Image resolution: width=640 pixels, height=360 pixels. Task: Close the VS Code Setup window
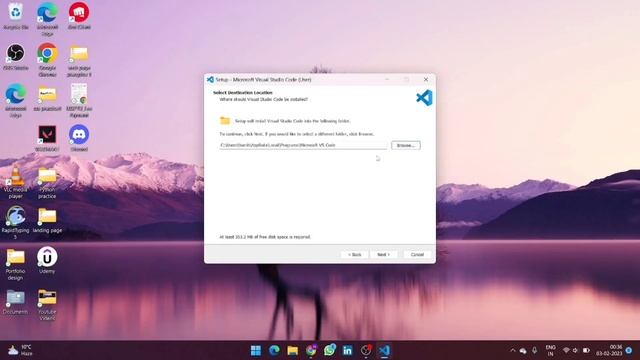426,79
